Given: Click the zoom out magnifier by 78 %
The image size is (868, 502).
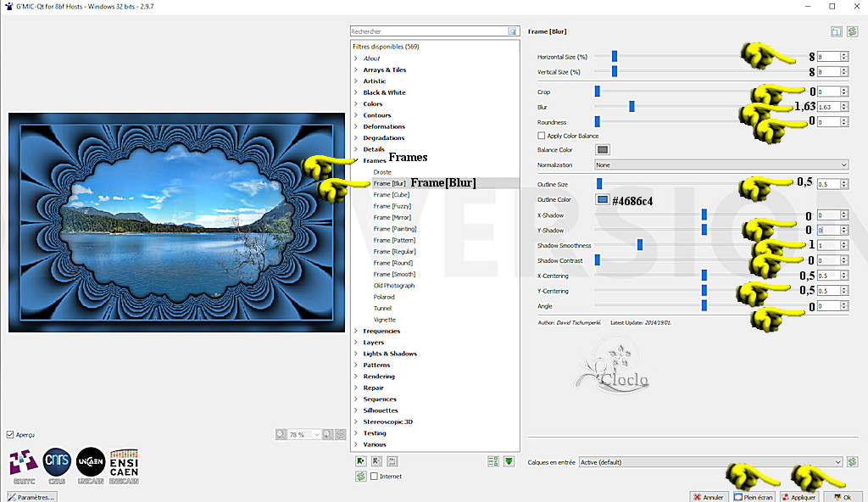Looking at the screenshot, I should click(x=281, y=434).
